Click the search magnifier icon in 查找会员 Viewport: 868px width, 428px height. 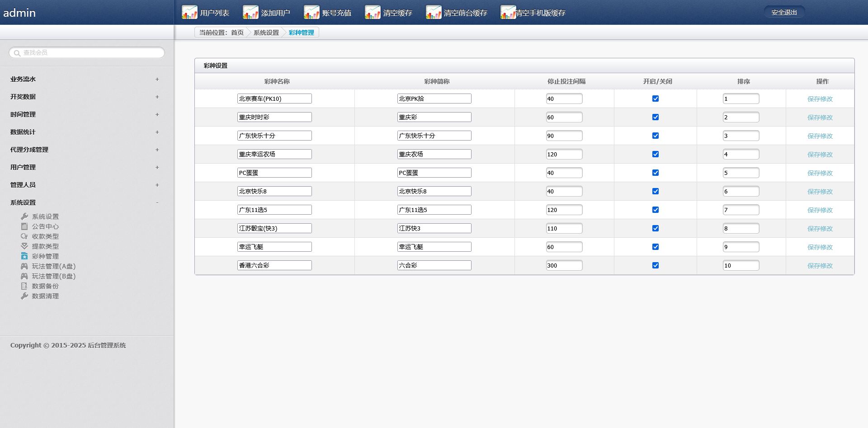click(17, 53)
